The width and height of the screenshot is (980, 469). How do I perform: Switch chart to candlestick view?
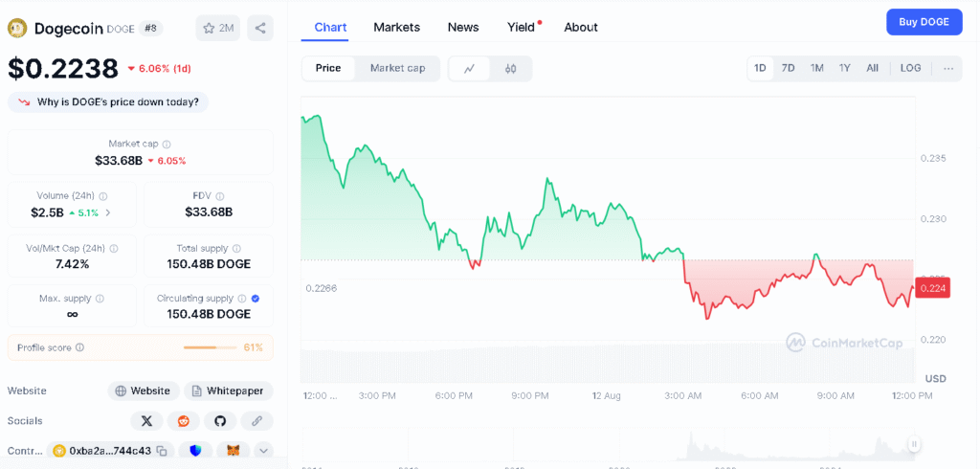511,68
